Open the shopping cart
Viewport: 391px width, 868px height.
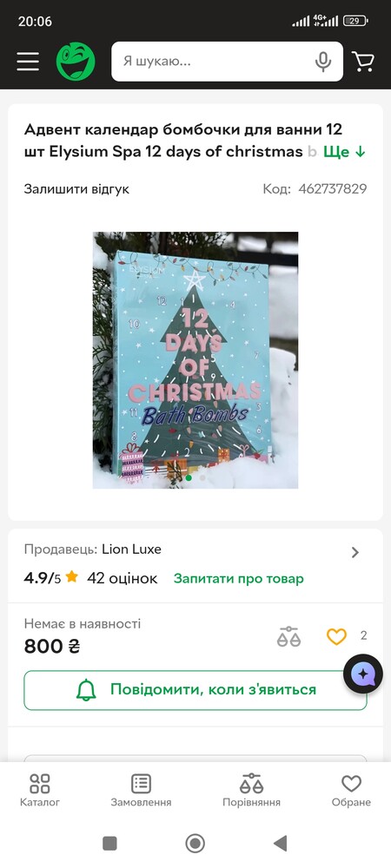point(363,62)
